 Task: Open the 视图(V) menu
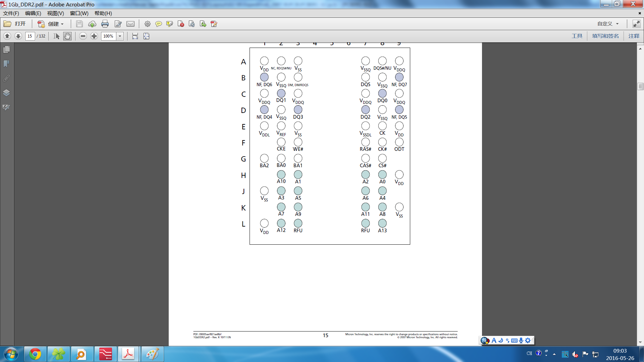[x=55, y=13]
